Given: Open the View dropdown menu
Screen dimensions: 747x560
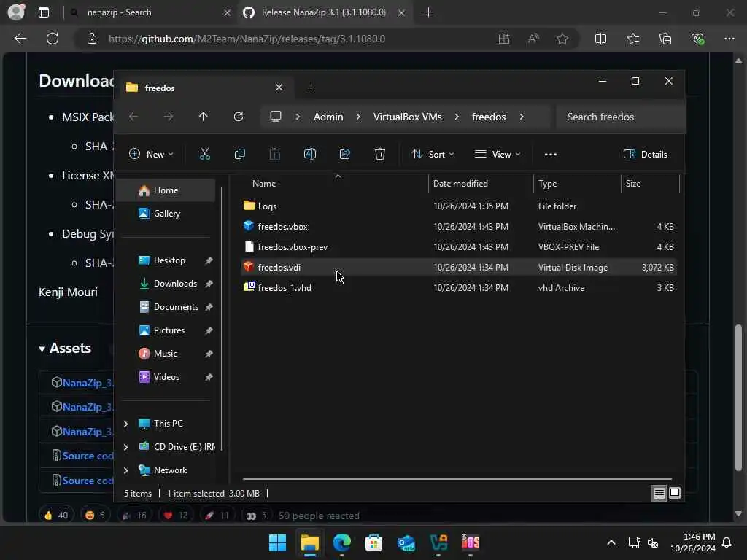Looking at the screenshot, I should pyautogui.click(x=498, y=155).
